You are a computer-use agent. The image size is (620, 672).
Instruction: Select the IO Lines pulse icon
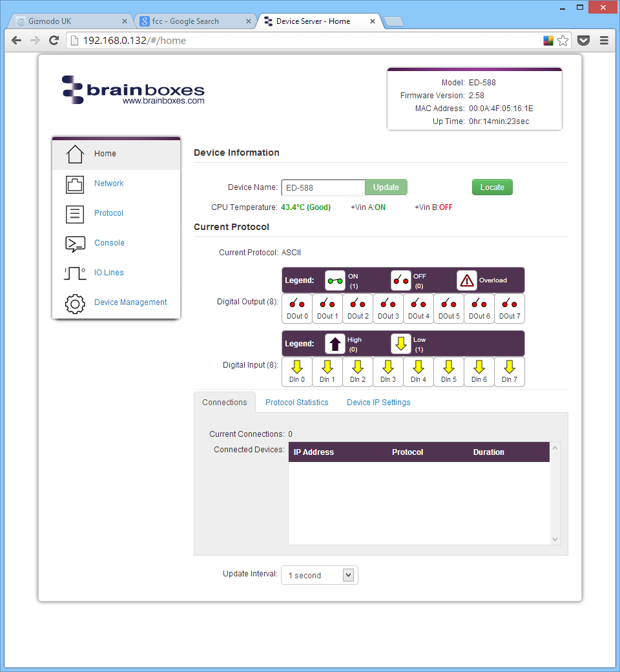coord(75,273)
